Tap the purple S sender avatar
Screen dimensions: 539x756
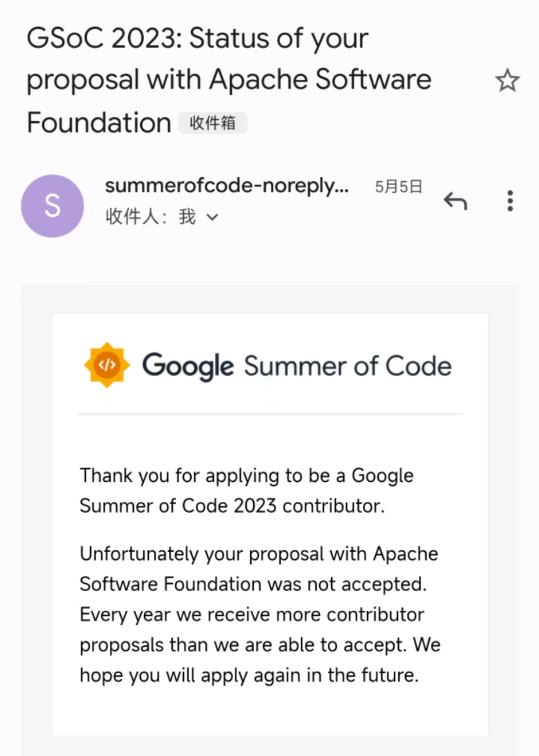pos(53,206)
